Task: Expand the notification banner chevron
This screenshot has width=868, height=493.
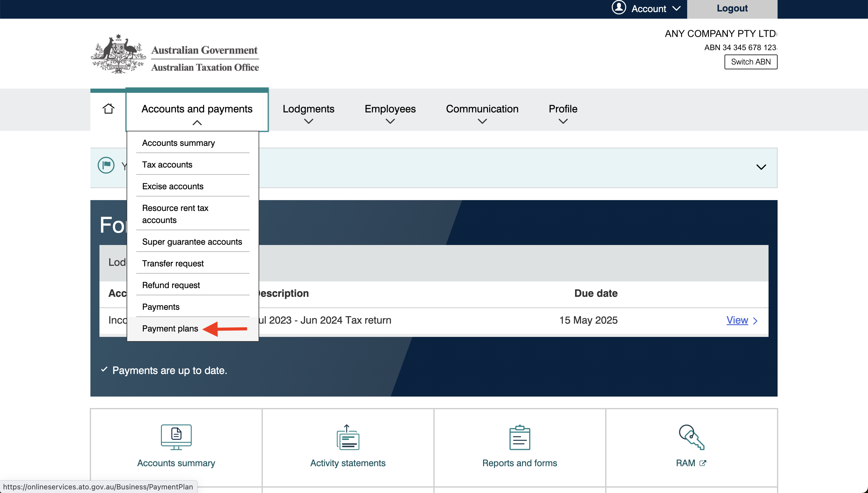Action: 761,167
